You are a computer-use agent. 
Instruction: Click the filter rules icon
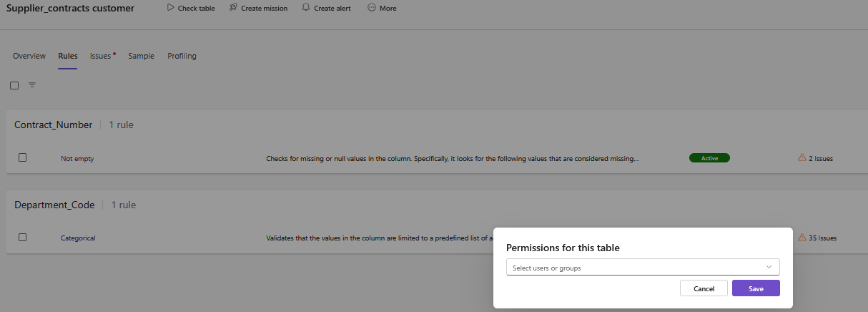[32, 85]
